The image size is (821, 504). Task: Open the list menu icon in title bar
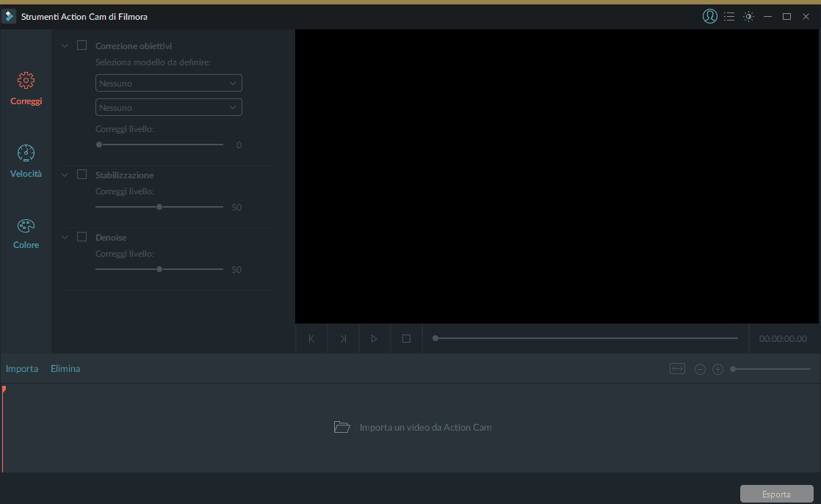(729, 16)
